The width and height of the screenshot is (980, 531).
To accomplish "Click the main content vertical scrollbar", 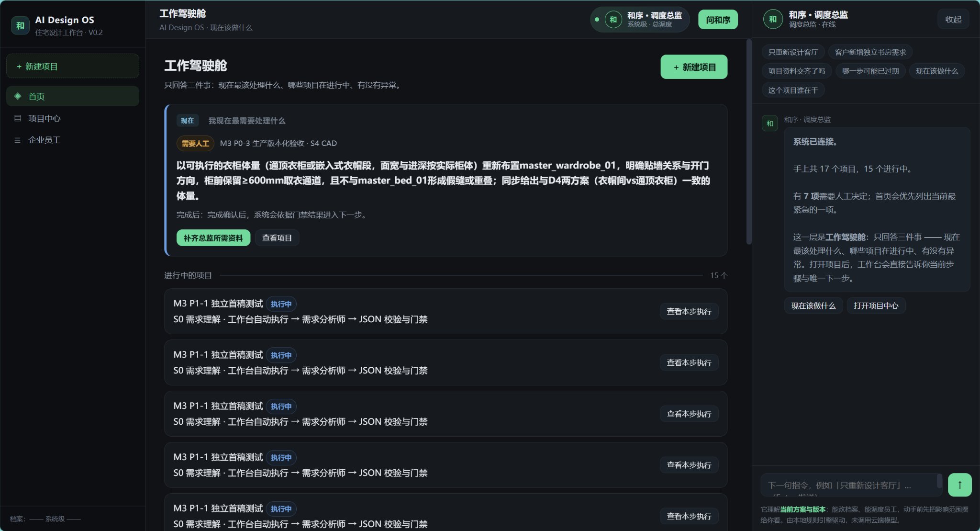I will tap(749, 142).
